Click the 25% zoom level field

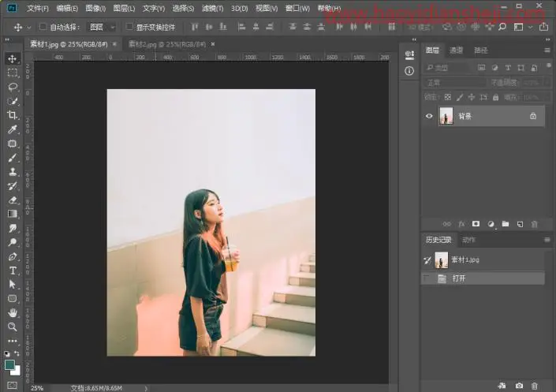coord(37,388)
